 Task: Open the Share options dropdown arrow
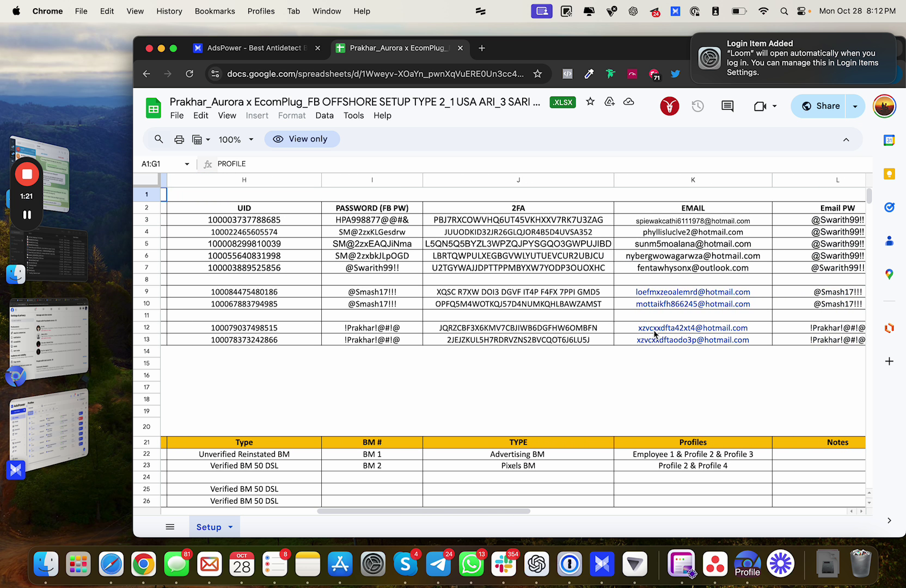point(855,106)
